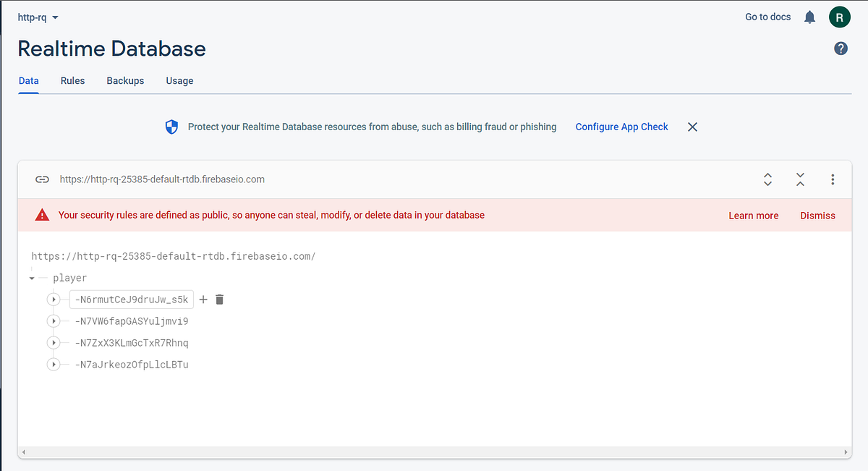Expand the -N7VW6fapGASYuljmvi9 node

pyautogui.click(x=54, y=321)
